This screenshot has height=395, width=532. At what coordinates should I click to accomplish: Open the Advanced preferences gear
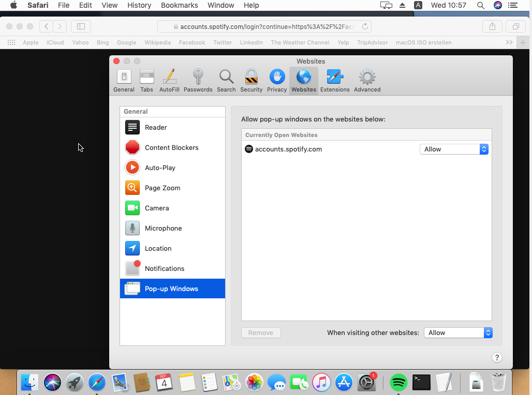point(367,81)
